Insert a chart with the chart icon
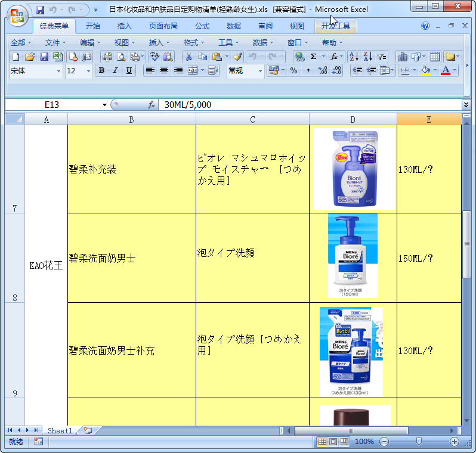Image resolution: width=476 pixels, height=453 pixels. click(403, 57)
